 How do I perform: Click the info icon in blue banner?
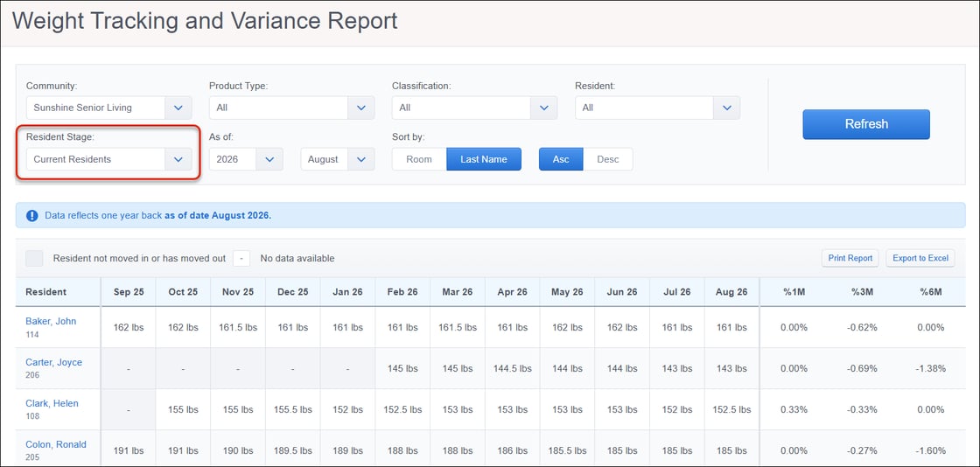click(32, 215)
